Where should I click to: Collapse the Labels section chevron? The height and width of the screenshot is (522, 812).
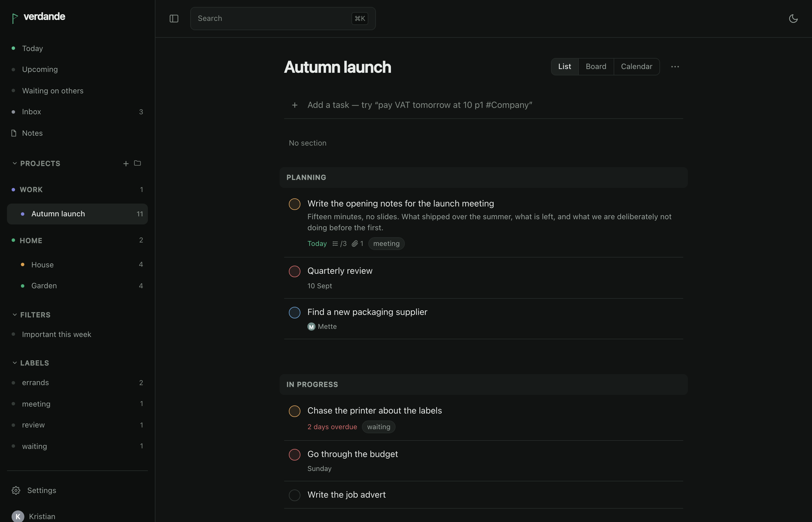coord(14,363)
